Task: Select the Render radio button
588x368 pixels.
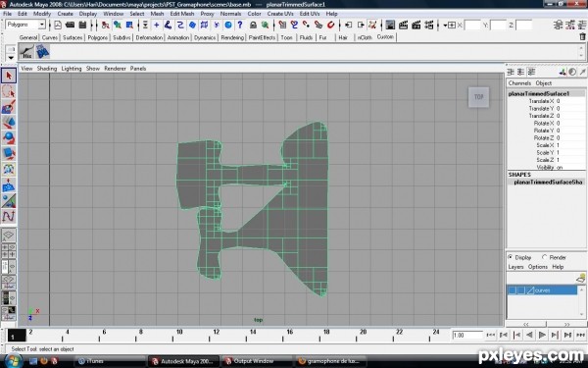Action: (x=545, y=257)
